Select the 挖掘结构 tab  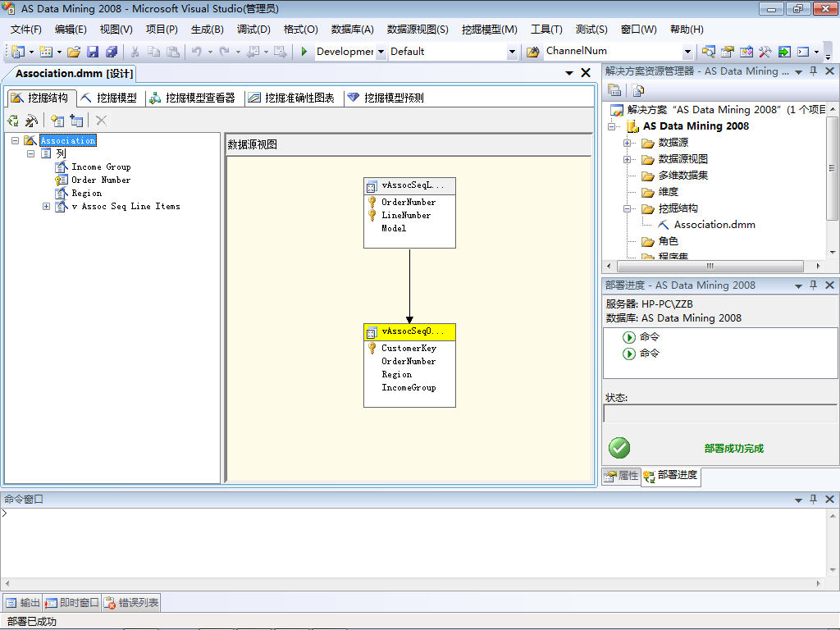tap(41, 98)
